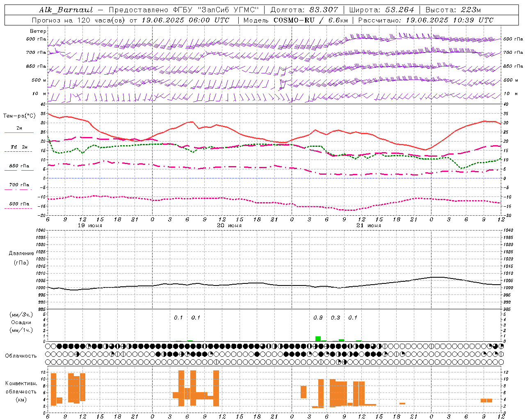Click the '(мм/1ч.)' precipitation unit label
Screen dimensions: 525x420
click(x=21, y=330)
